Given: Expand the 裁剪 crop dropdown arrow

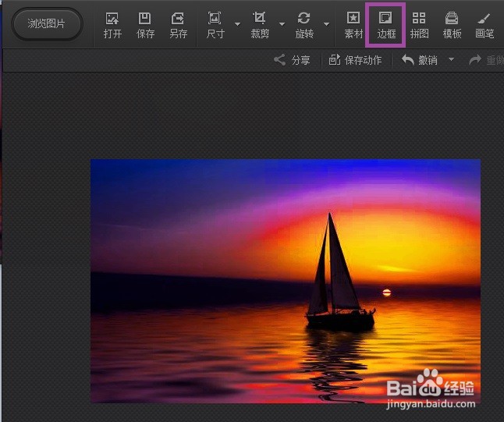Looking at the screenshot, I should [282, 24].
